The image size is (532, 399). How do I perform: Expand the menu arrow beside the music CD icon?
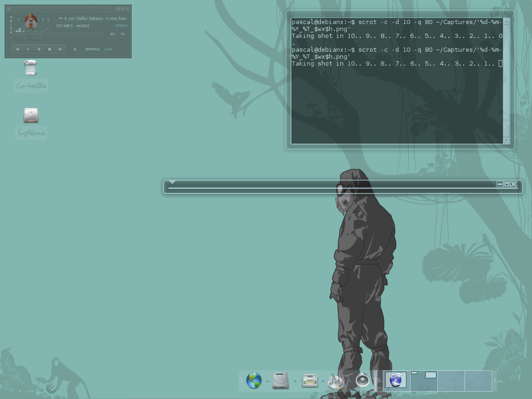(350, 381)
